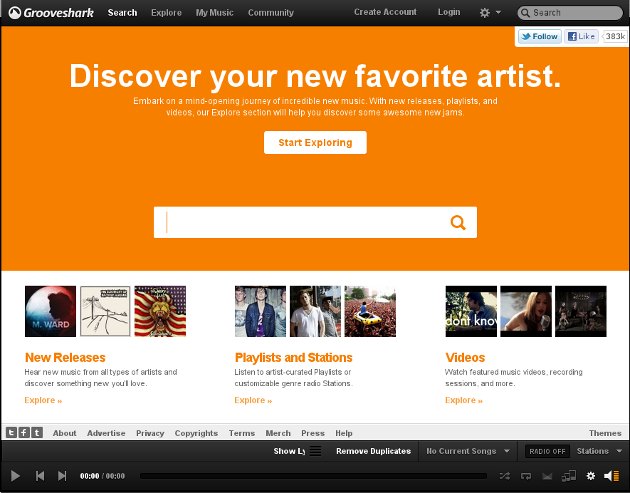The image size is (630, 493).
Task: Open the queue list icon beside Show Lyrics
Action: pyautogui.click(x=315, y=451)
